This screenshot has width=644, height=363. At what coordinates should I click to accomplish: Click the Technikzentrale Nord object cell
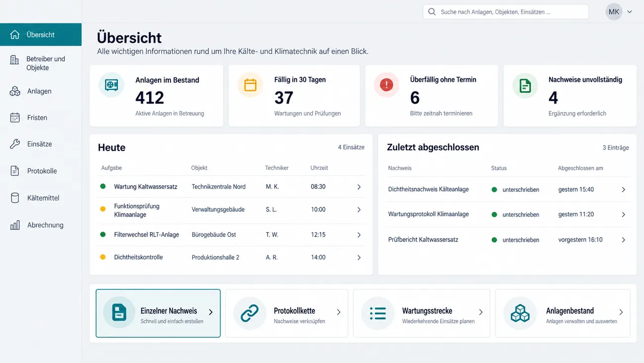(x=218, y=187)
